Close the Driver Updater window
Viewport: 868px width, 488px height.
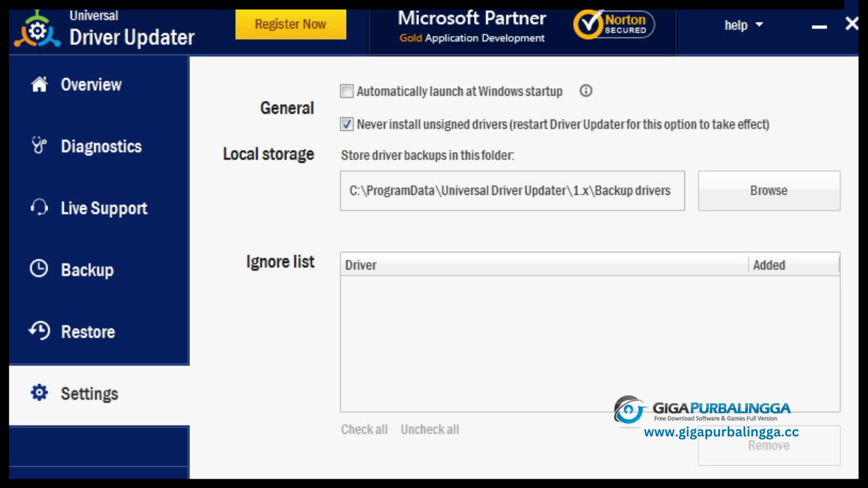(852, 24)
